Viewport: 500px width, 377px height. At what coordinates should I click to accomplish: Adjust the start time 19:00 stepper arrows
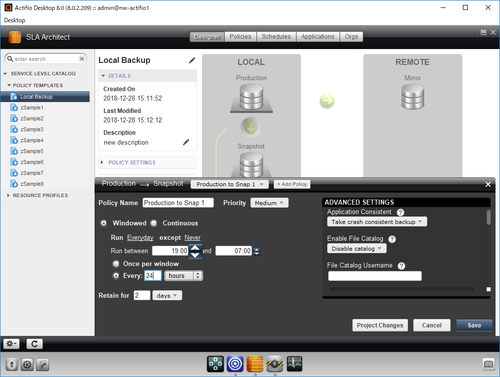point(195,251)
